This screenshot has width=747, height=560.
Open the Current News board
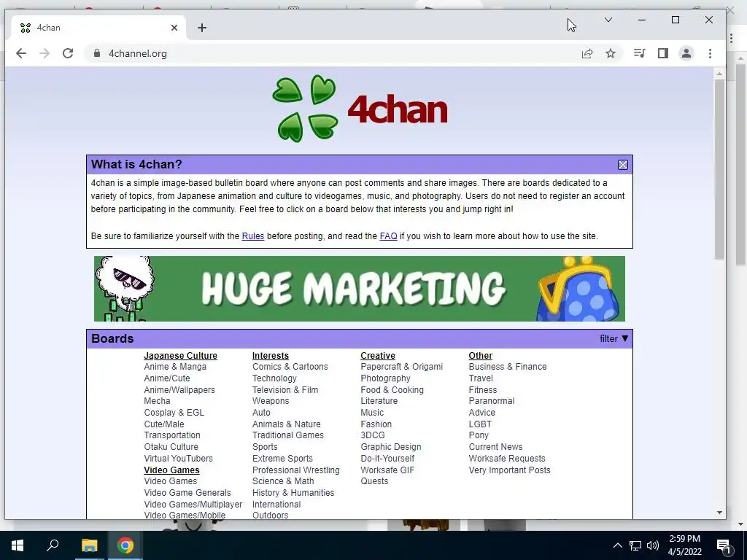point(496,447)
